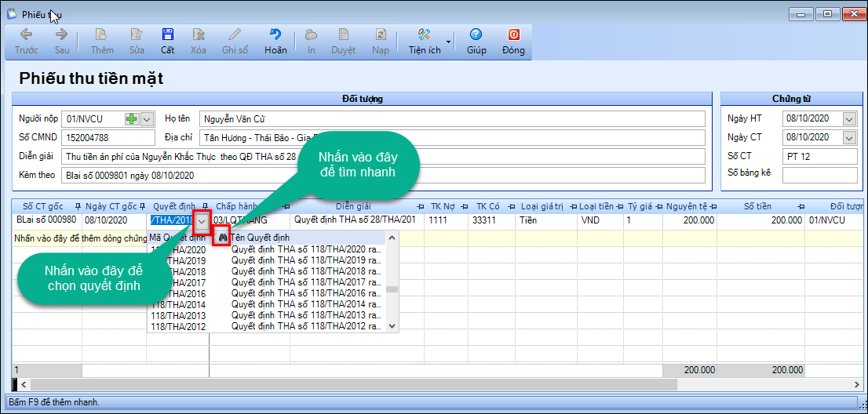Click the Địa chỉ input field
868x414 pixels.
pos(452,137)
